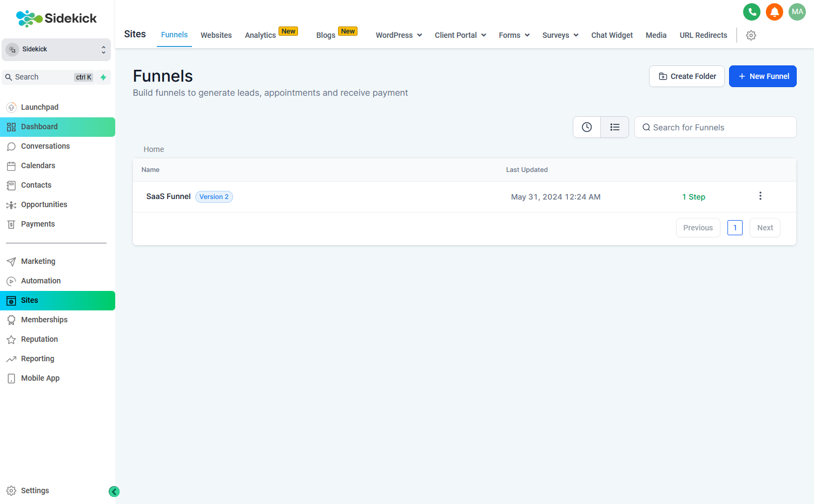Image resolution: width=814 pixels, height=504 pixels.
Task: Select page 1 in pagination
Action: 735,228
